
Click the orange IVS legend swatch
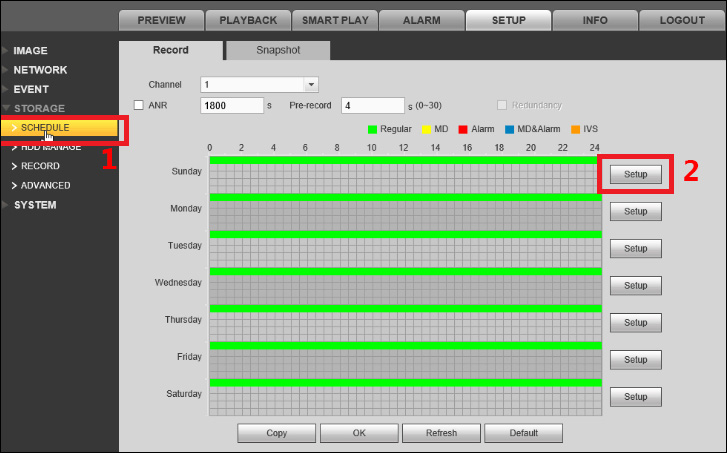[575, 129]
